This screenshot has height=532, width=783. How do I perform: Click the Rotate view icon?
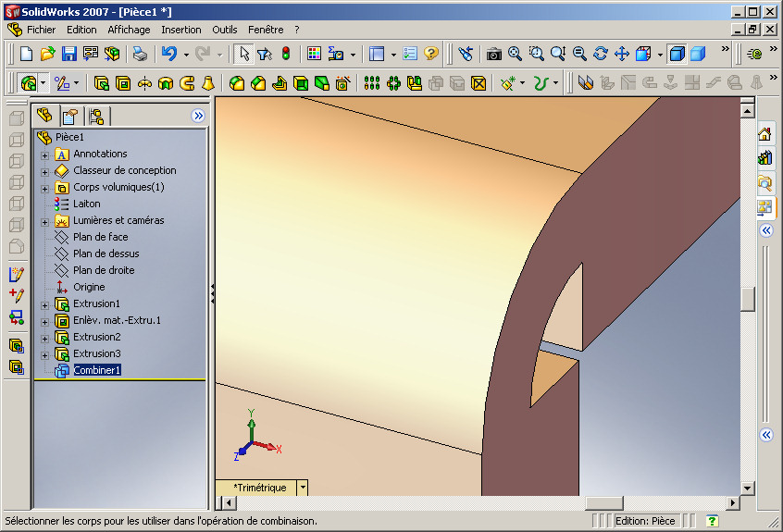tap(601, 54)
